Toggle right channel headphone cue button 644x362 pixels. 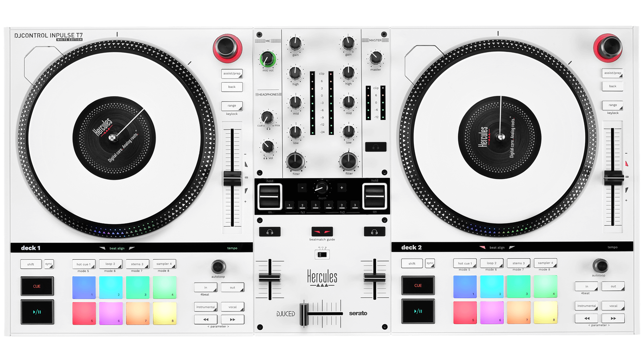click(x=375, y=232)
